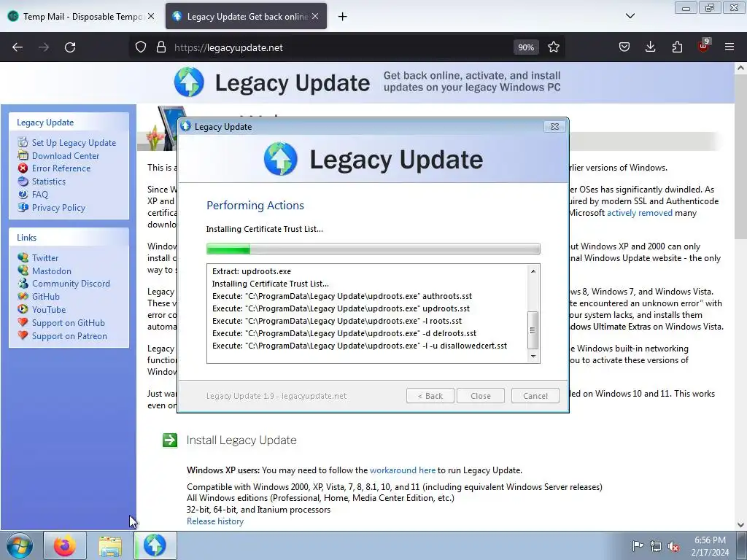
Task: Click the installer log scrollbar thumb
Action: pos(533,330)
